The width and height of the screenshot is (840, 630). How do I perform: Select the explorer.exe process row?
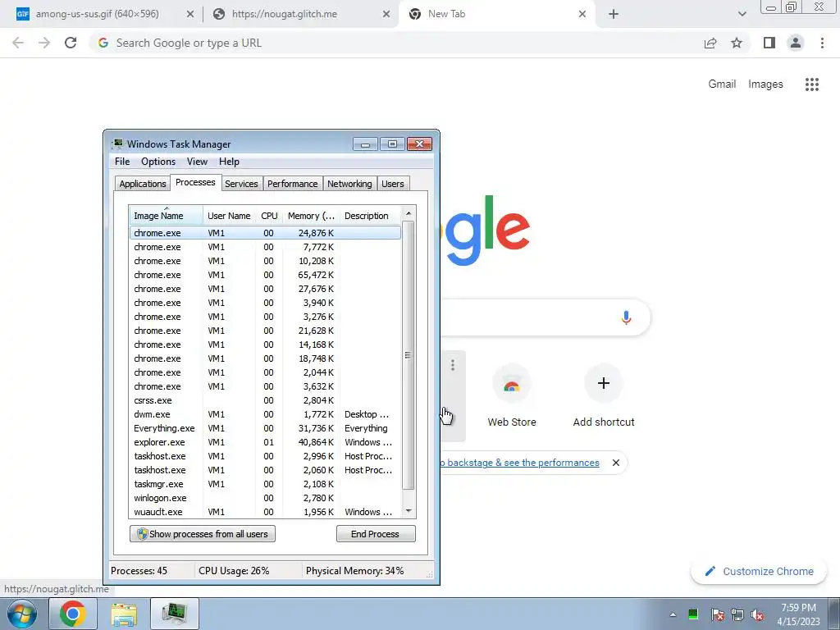265,442
